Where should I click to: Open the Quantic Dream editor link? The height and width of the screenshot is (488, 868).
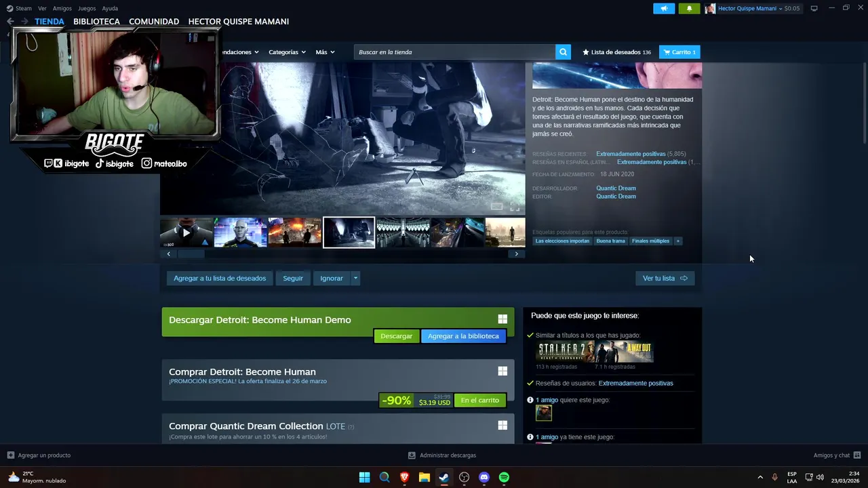(616, 197)
